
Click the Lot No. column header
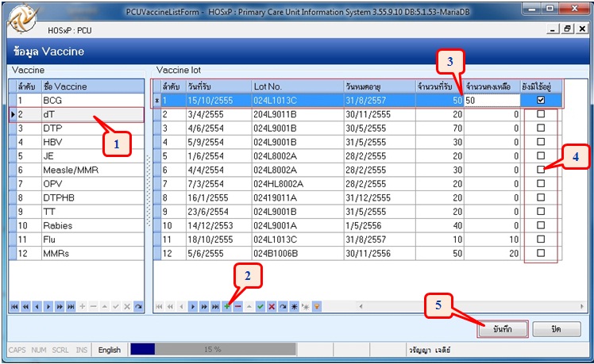(x=298, y=86)
